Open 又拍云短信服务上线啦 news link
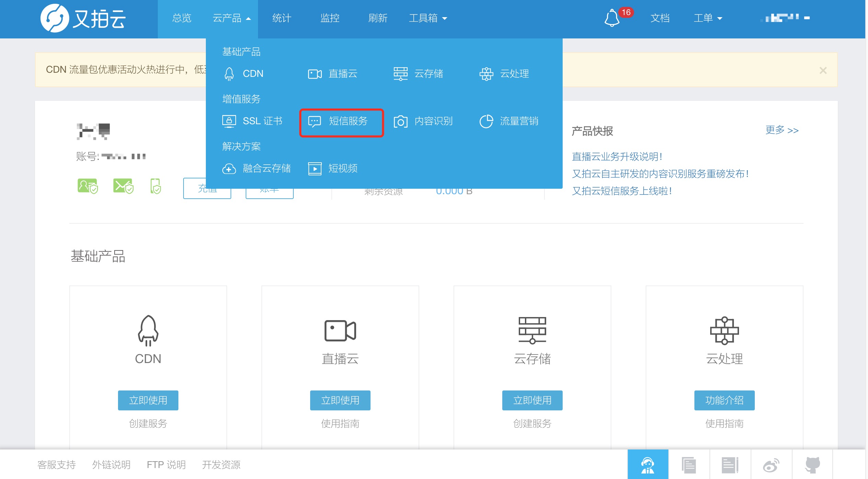Viewport: 868px width, 479px height. click(622, 191)
